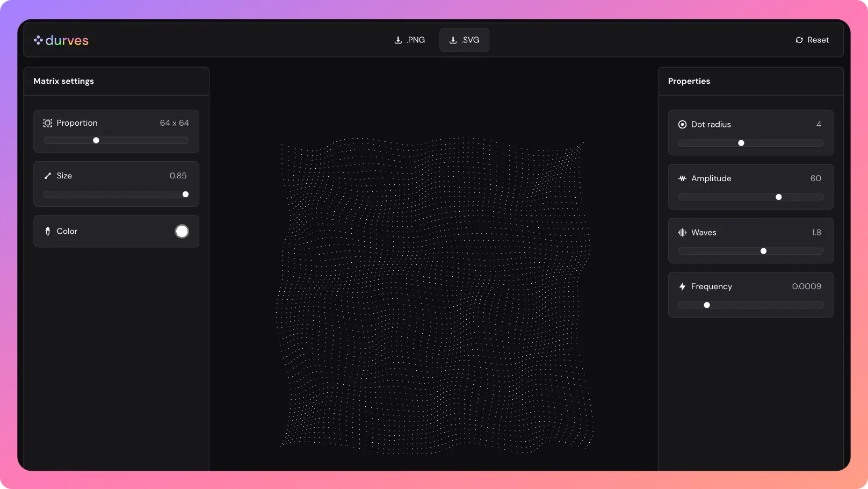Click the Amplitude waveform icon

682,178
